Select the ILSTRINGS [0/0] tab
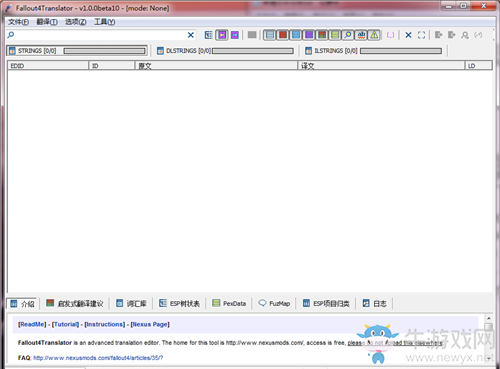Viewport: 500px width, 369px height. click(374, 51)
